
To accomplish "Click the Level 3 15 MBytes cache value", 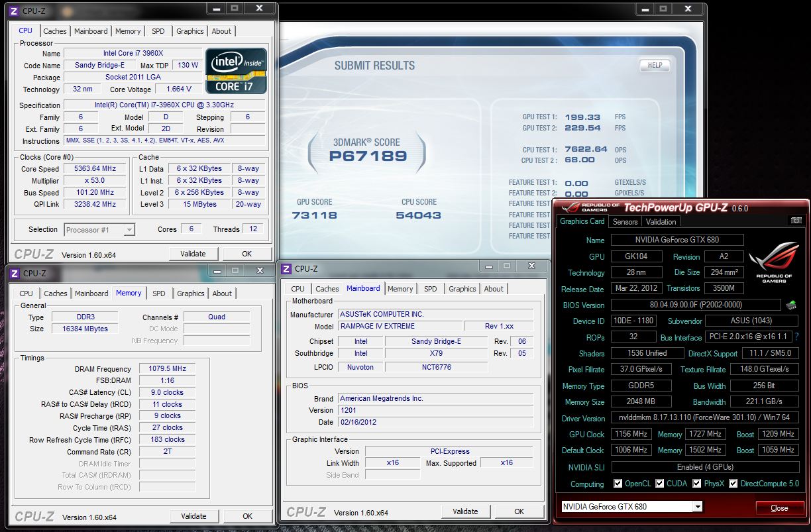I will click(199, 205).
